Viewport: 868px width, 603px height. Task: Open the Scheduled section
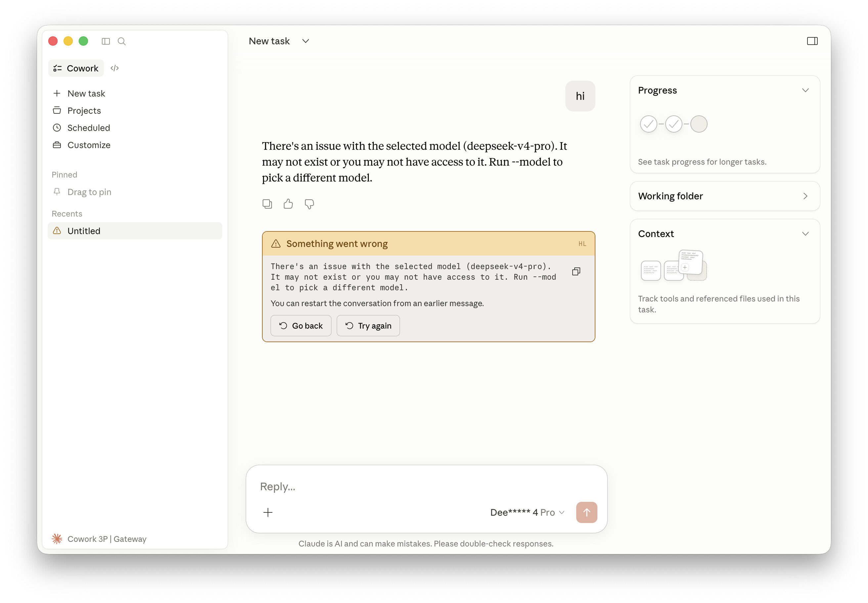tap(134, 128)
